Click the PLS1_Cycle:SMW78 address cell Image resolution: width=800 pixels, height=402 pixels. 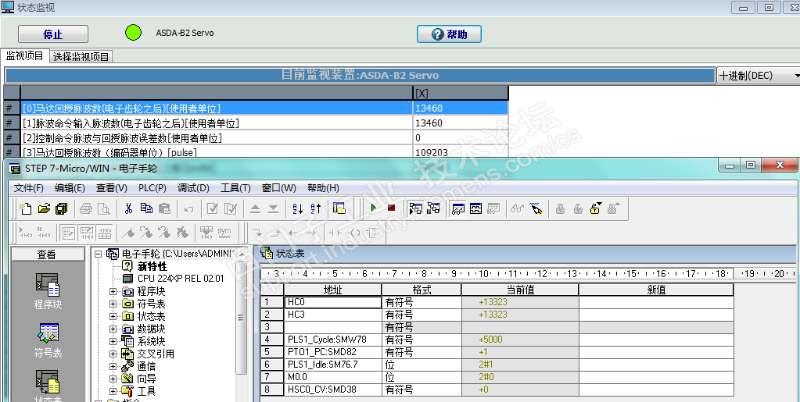(x=333, y=339)
